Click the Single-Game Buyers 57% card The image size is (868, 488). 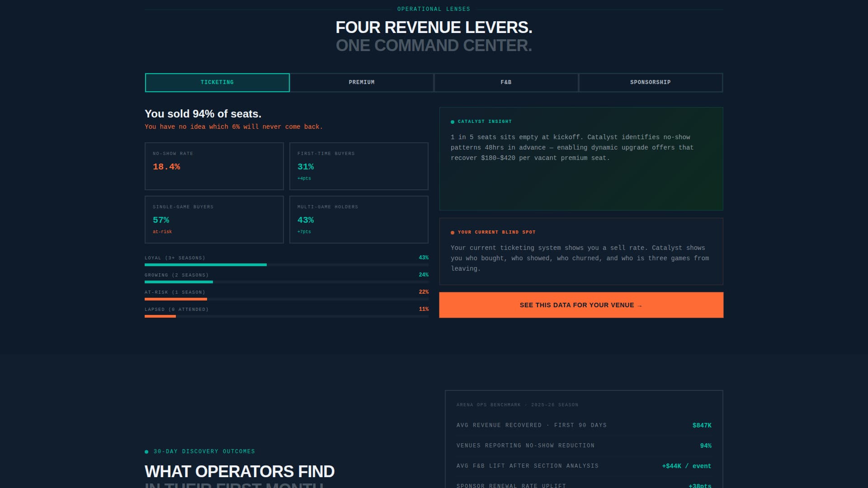(214, 220)
